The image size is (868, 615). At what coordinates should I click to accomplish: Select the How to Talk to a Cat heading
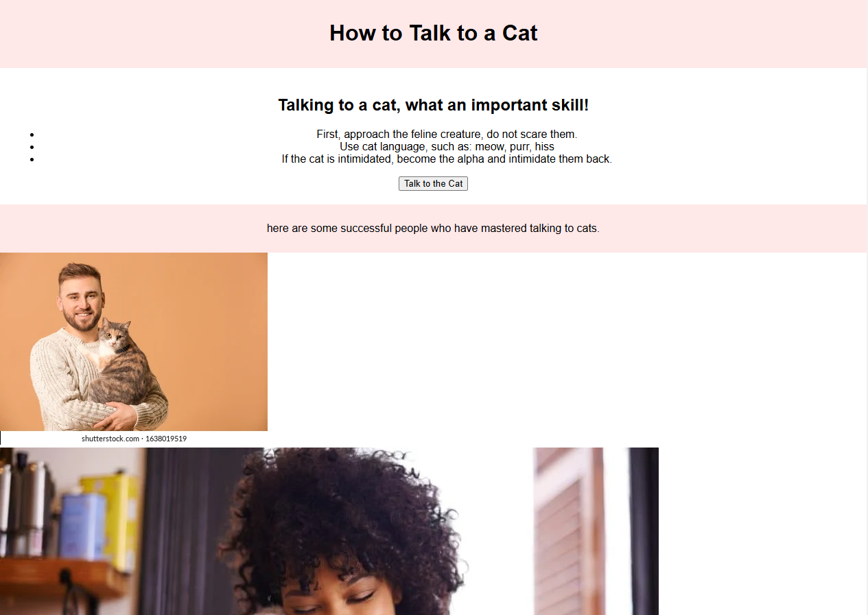[433, 33]
